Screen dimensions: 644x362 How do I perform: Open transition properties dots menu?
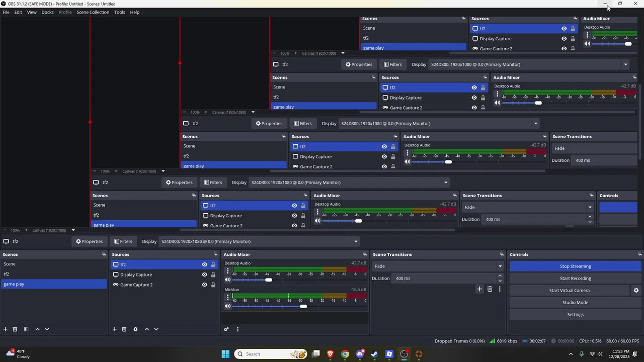click(500, 289)
